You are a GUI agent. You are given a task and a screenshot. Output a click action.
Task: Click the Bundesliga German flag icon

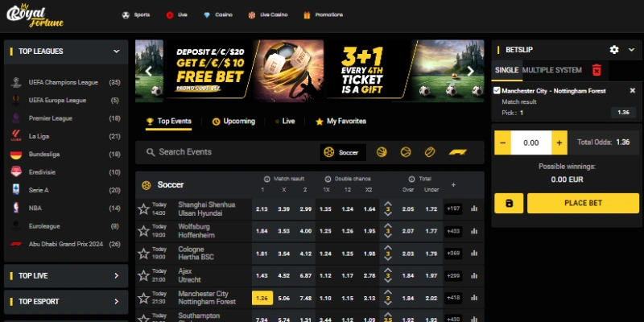(x=16, y=155)
